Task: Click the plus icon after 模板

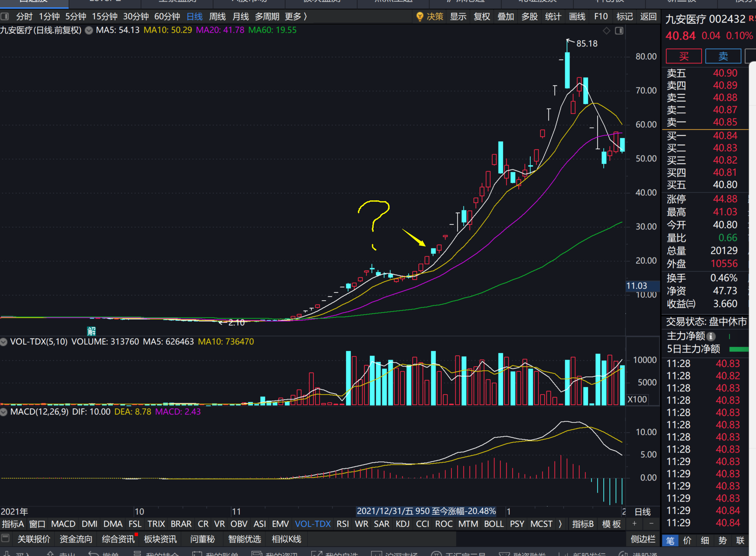Action: 634,524
